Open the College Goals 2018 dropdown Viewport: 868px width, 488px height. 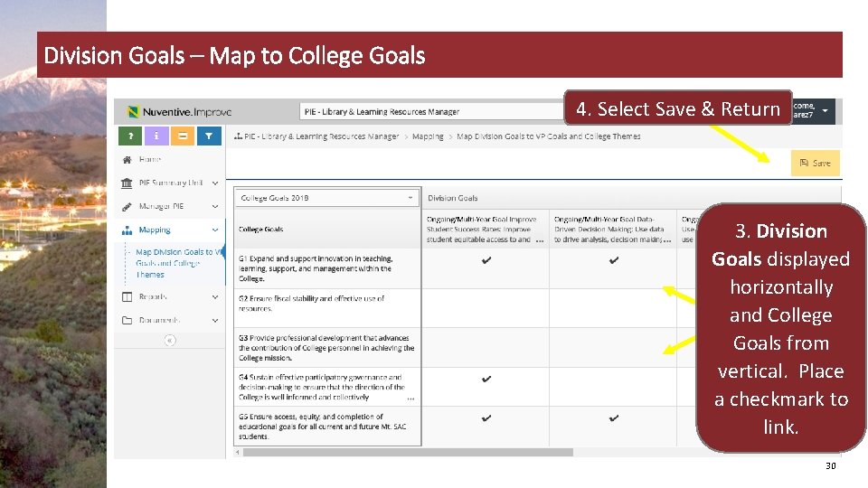click(x=327, y=197)
